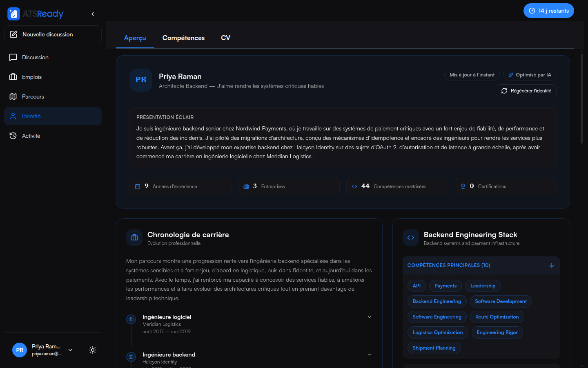Select the Payments skill chip

(445, 286)
